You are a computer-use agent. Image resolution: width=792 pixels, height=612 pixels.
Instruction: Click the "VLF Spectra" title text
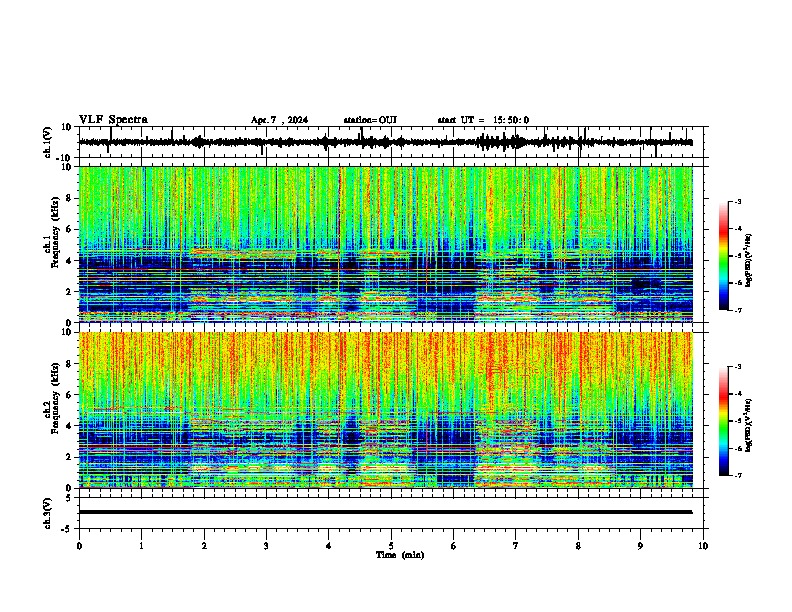point(113,120)
